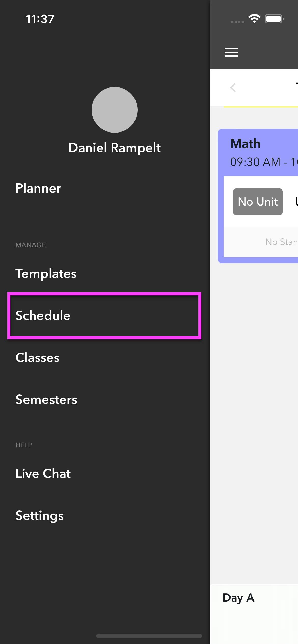Viewport: 298px width, 644px height.
Task: Tap the hamburger menu icon
Action: tap(231, 52)
